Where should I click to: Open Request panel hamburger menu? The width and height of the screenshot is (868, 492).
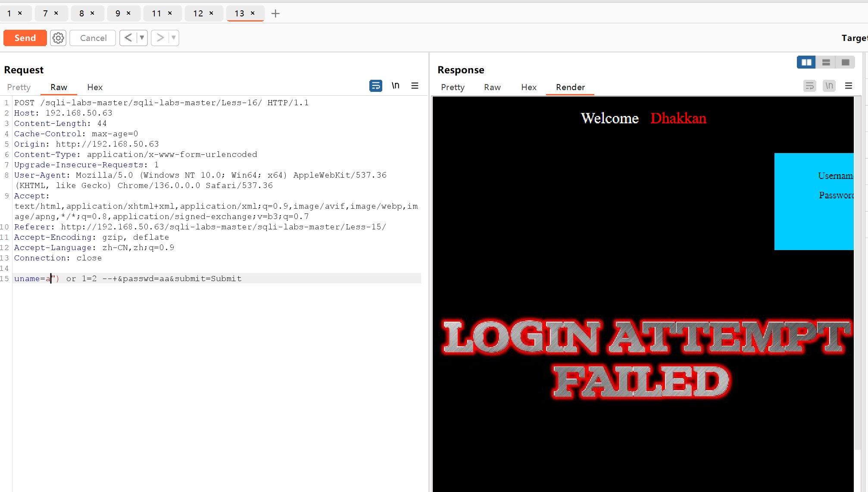coord(415,86)
